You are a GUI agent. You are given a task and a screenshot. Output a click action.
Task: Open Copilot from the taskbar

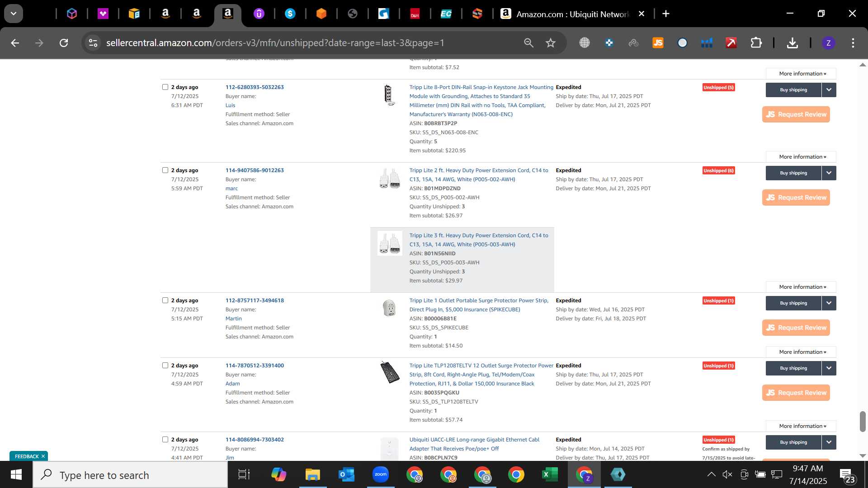pyautogui.click(x=278, y=475)
